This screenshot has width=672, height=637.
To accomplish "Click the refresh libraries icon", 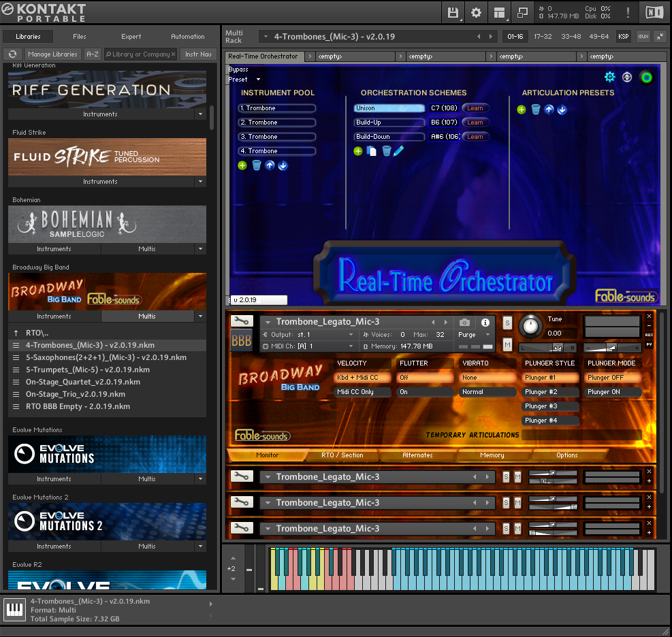I will pos(13,54).
